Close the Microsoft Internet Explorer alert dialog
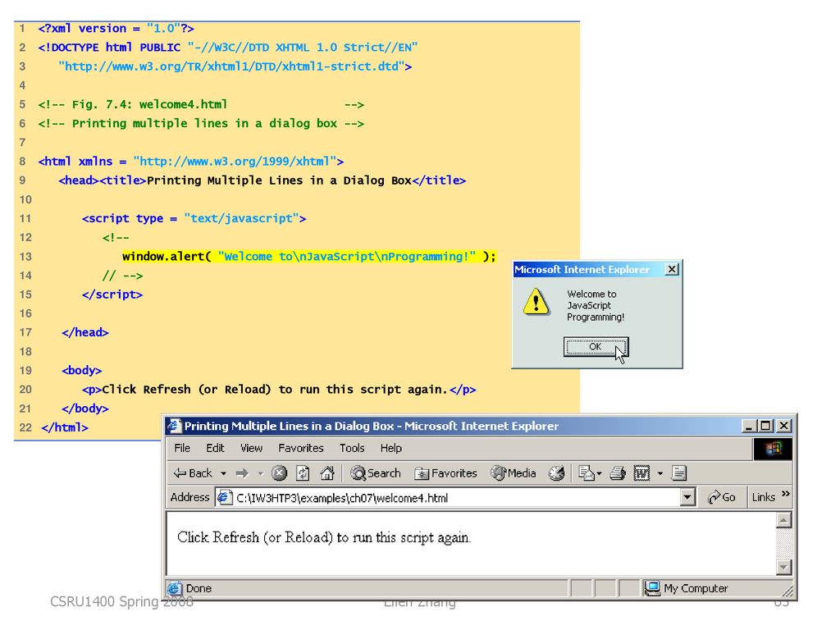This screenshot has width=840, height=630. 672,269
